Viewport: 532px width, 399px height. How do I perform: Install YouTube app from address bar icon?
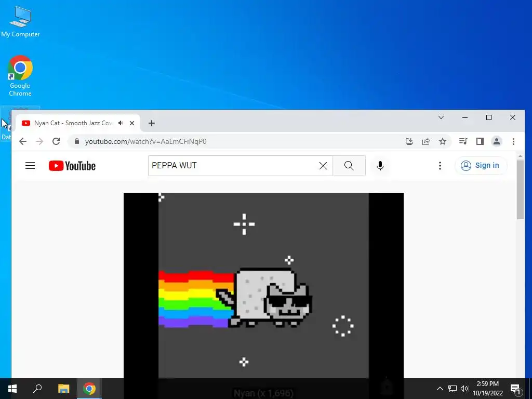[409, 141]
